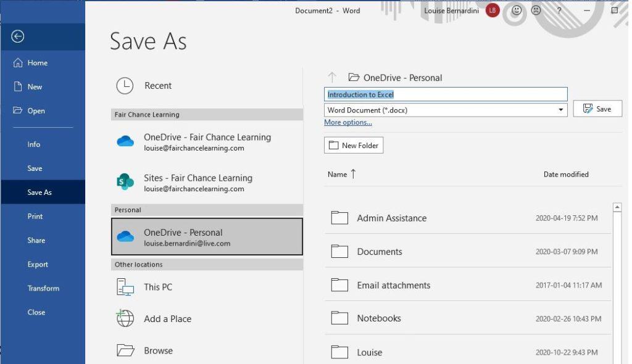
Task: Click the 'Admin Assistance' folder name
Action: 392,218
